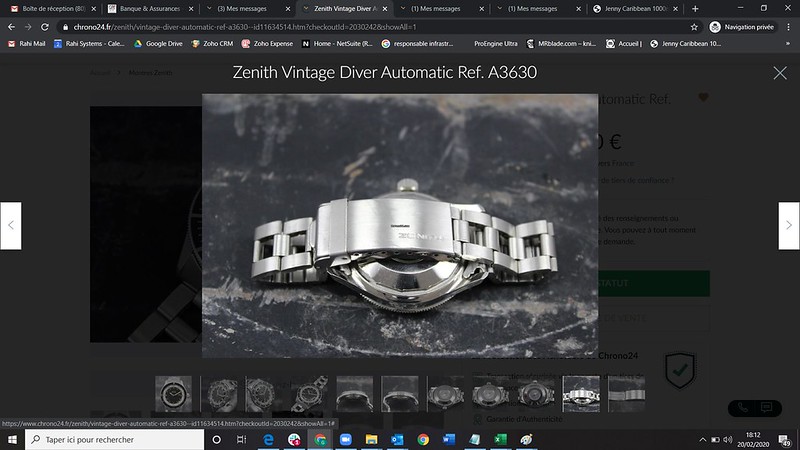Click the chat and phone contact widget

755,408
